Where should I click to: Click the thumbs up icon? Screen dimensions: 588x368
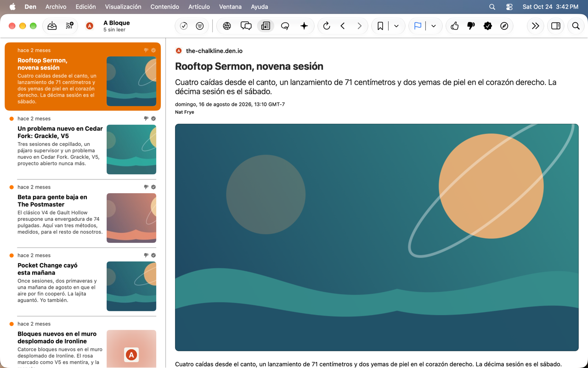(455, 26)
